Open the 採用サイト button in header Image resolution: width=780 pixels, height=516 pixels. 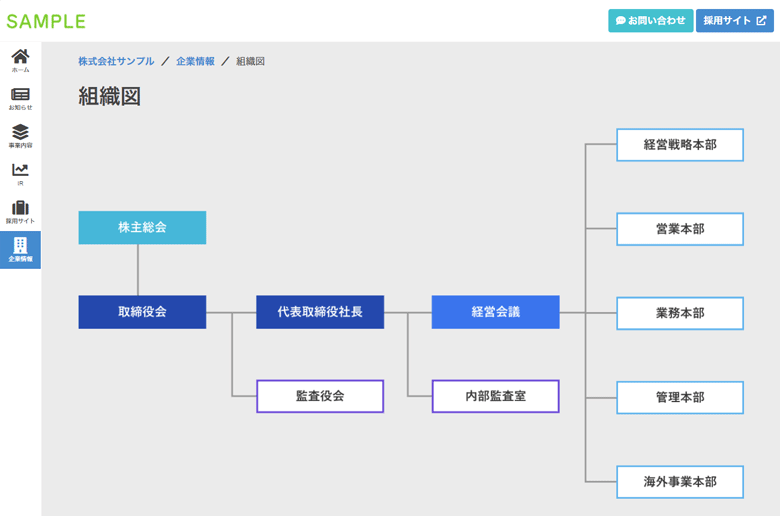click(734, 21)
